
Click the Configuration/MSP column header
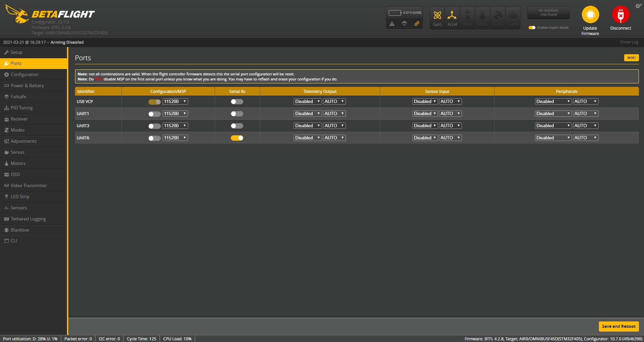tap(168, 91)
